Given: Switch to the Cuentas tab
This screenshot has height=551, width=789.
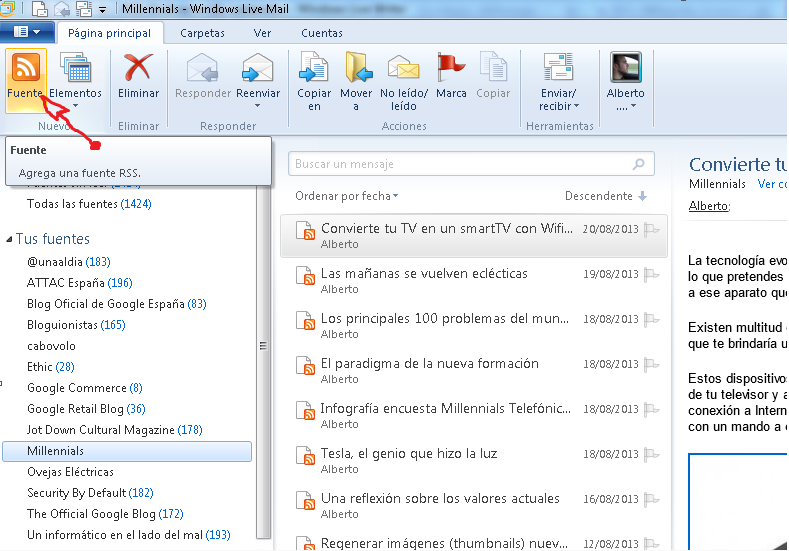Looking at the screenshot, I should 322,33.
